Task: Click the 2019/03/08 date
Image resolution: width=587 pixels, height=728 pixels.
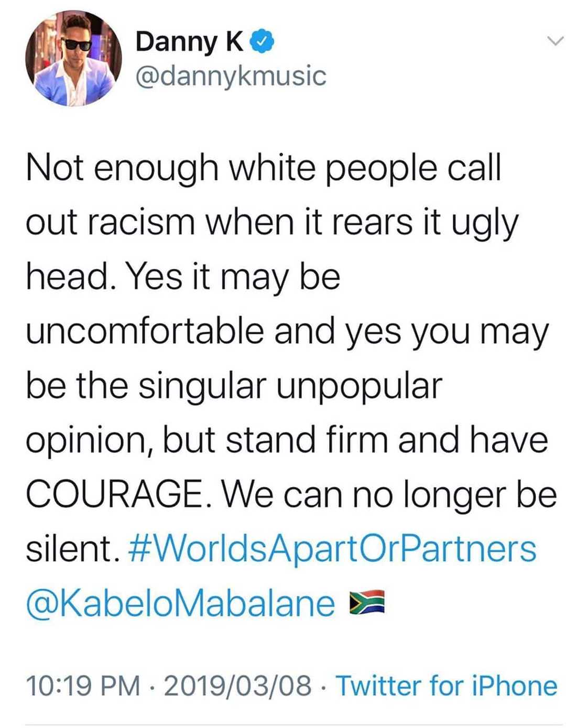Action: coord(237,686)
